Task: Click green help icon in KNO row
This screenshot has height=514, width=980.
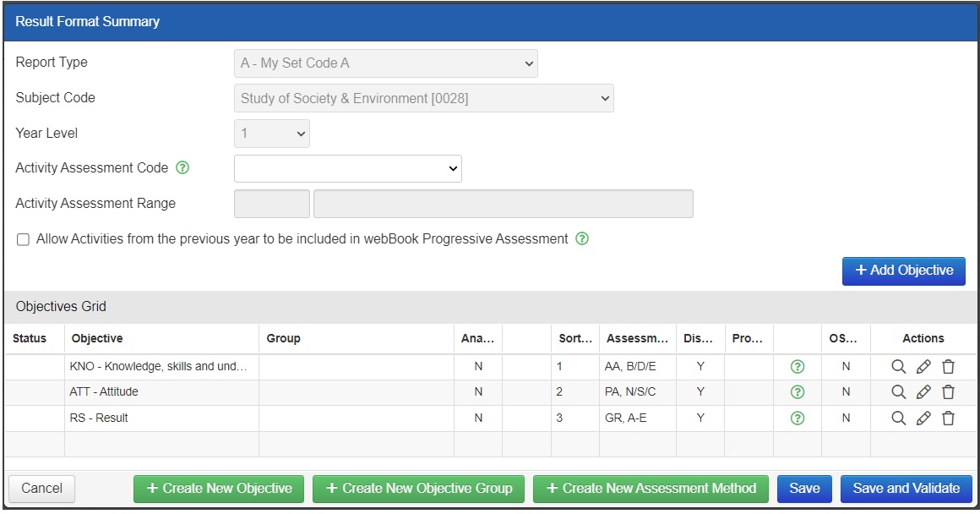Action: click(797, 367)
